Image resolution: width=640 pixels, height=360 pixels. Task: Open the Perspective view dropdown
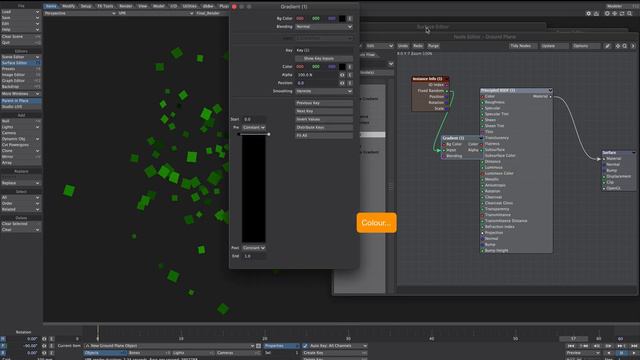pos(80,13)
